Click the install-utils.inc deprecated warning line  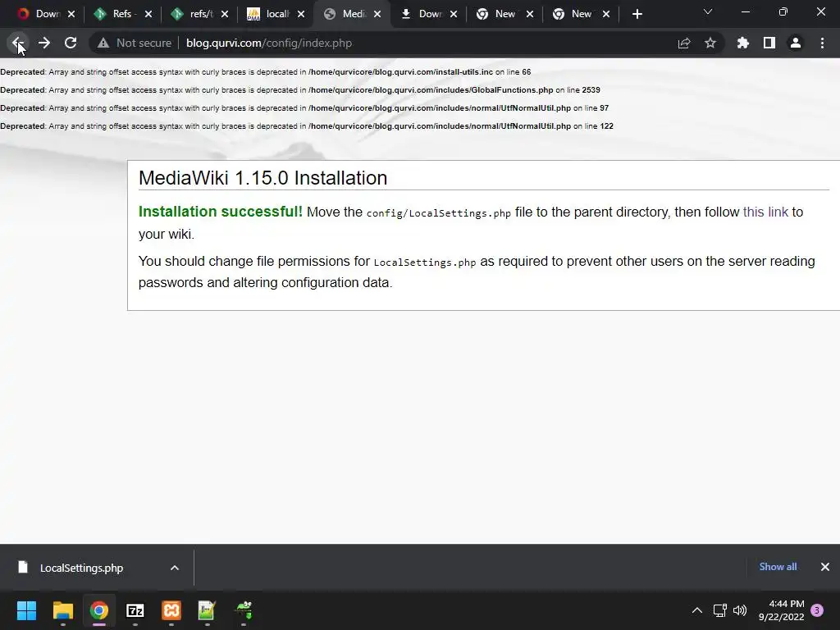click(x=265, y=72)
